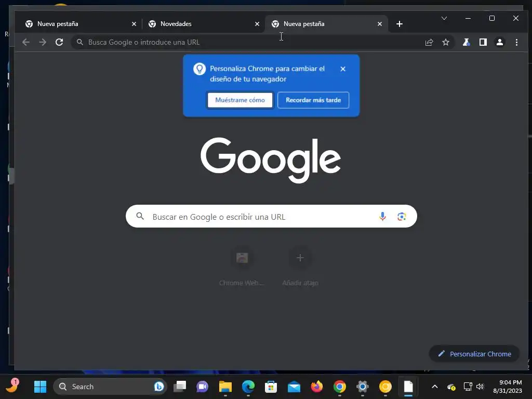The height and width of the screenshot is (399, 532).
Task: Share this page icon in address bar
Action: click(x=429, y=42)
